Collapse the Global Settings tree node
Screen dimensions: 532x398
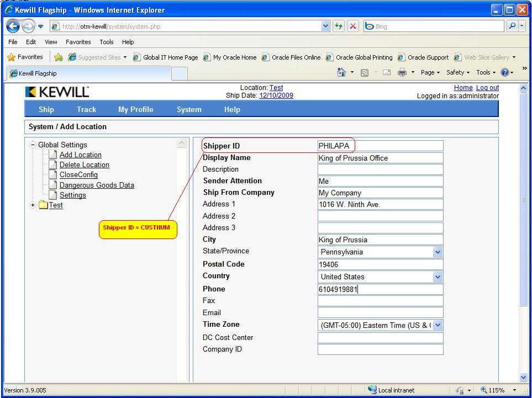coord(33,145)
